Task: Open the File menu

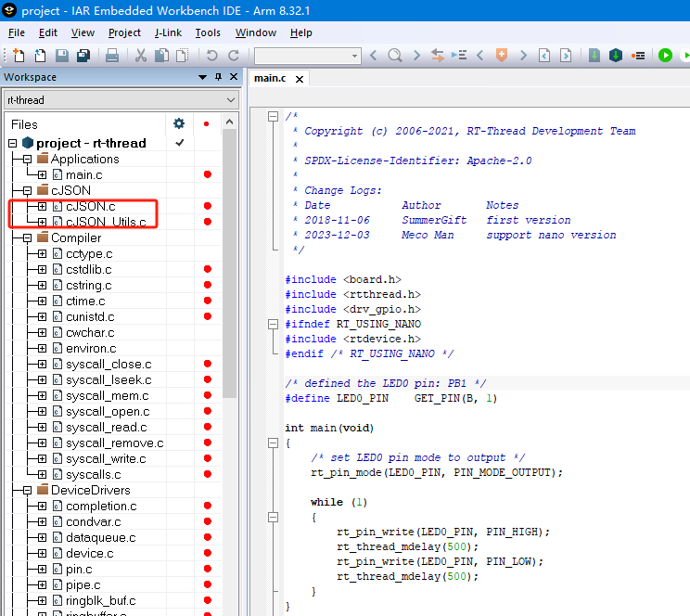Action: [x=17, y=32]
